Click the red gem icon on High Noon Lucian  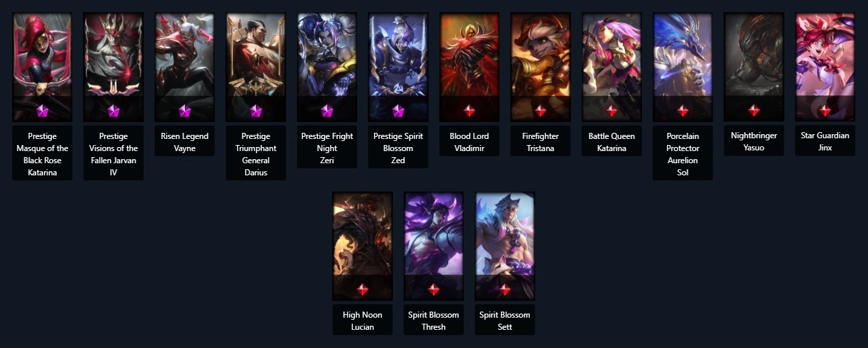coord(362,289)
